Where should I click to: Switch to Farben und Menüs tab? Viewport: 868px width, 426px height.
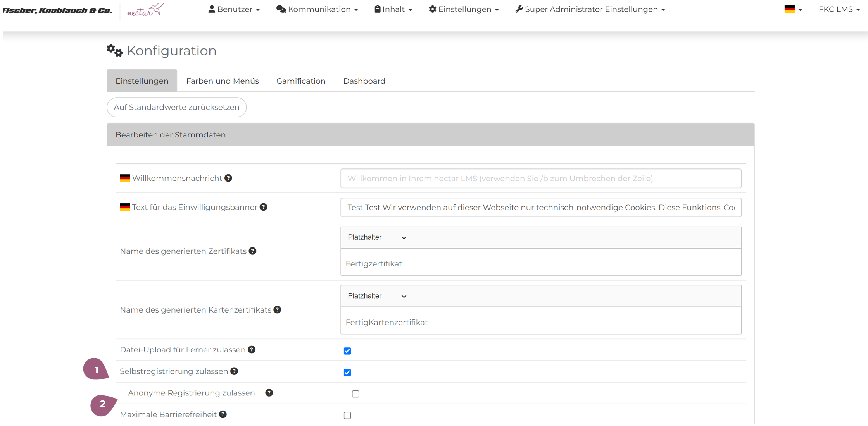(223, 81)
